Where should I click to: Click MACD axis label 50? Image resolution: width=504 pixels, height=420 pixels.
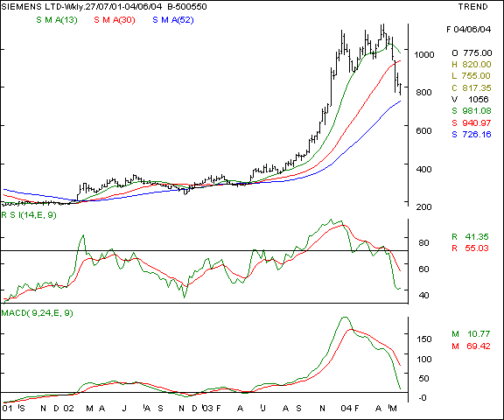coord(424,378)
